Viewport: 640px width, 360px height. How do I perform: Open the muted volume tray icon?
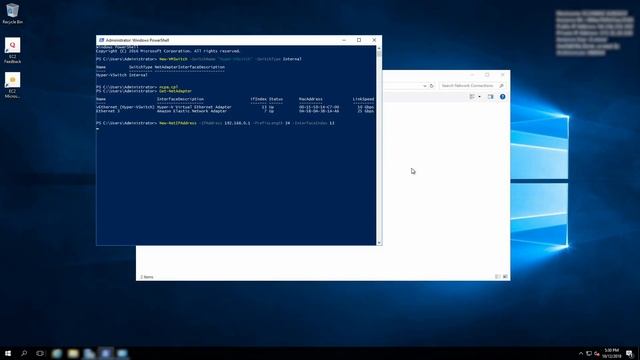pos(597,353)
